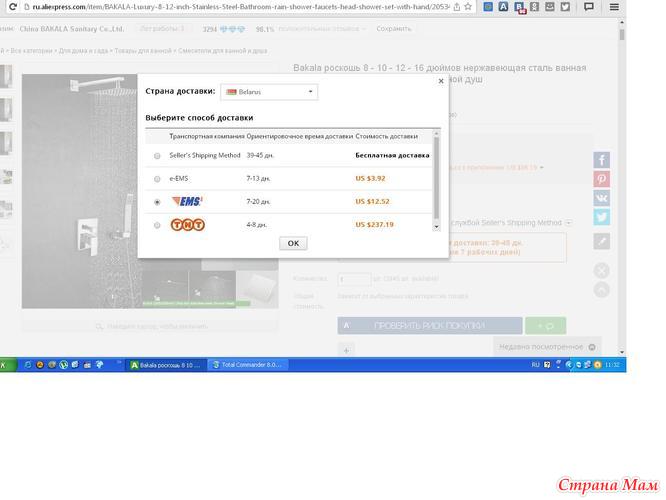Open the 'Товары для ванной' breadcrumb

[x=143, y=51]
